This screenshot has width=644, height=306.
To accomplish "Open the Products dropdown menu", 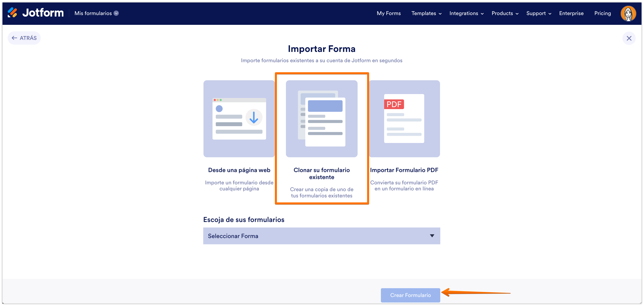I will 505,13.
